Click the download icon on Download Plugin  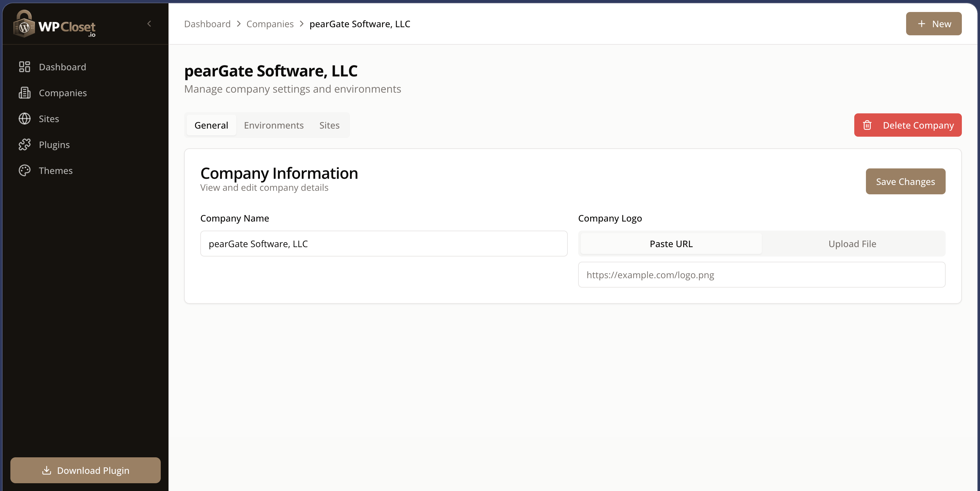tap(46, 471)
